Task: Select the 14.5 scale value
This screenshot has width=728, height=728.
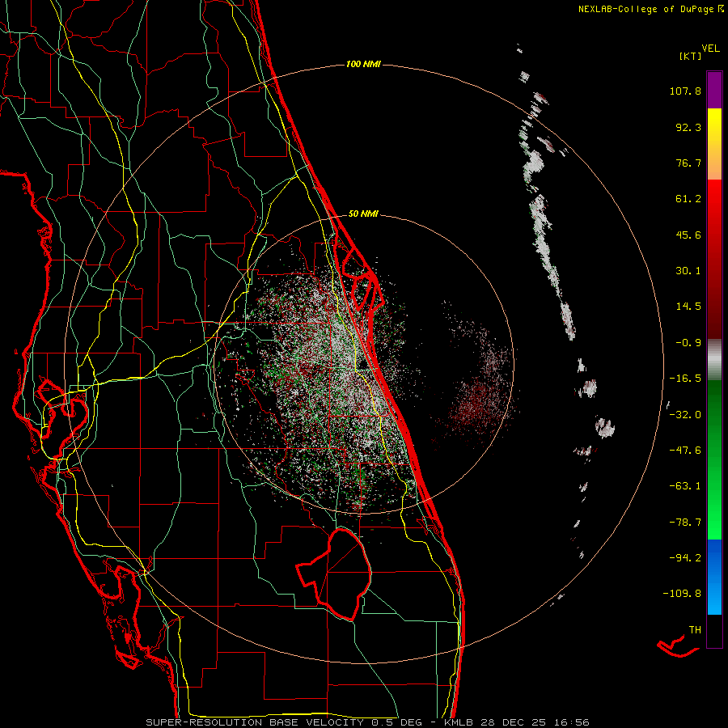Action: (x=688, y=307)
